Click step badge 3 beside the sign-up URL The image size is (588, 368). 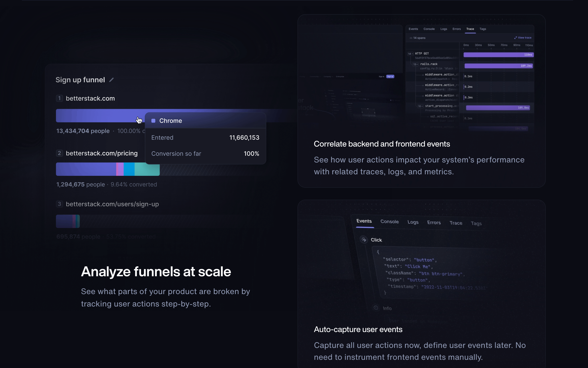(59, 204)
